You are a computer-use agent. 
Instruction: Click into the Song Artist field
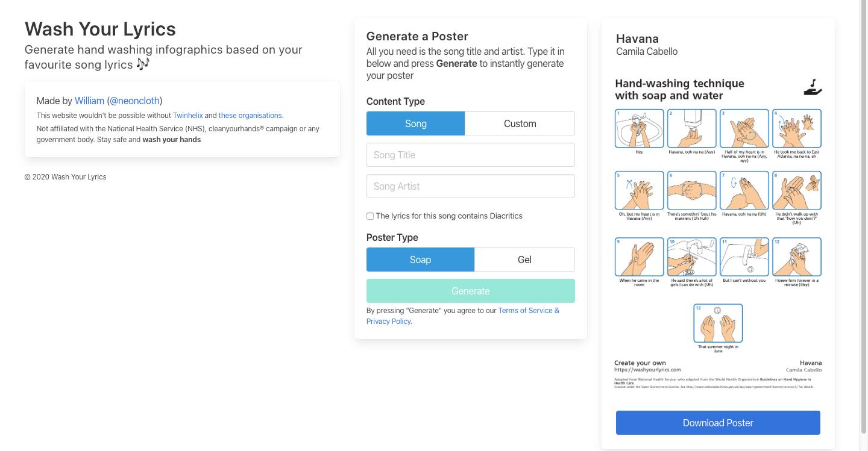(x=470, y=186)
